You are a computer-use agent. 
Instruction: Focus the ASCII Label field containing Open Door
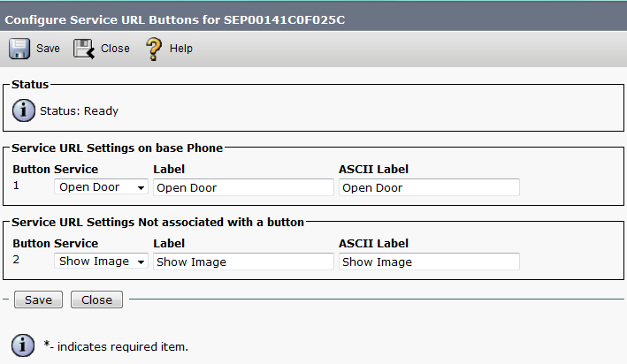pos(429,187)
